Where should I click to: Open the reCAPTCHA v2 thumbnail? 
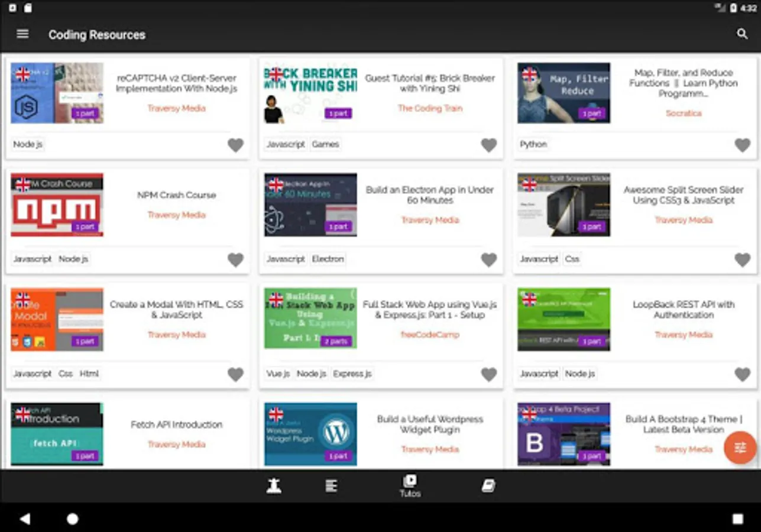coord(57,93)
